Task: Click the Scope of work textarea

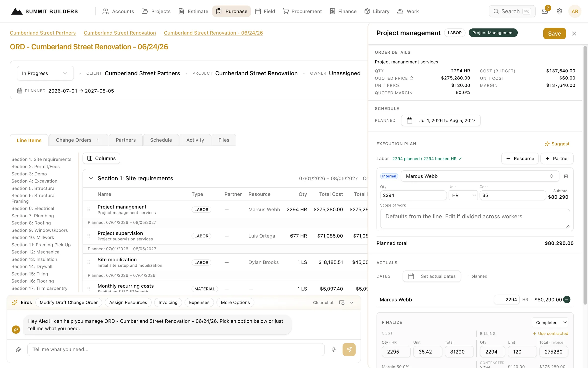Action: (x=475, y=218)
